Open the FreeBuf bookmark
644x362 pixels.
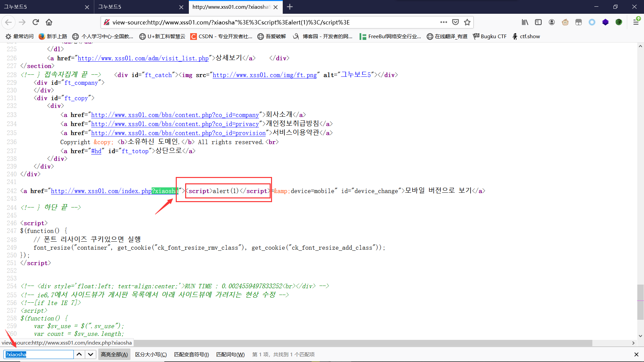pyautogui.click(x=390, y=36)
